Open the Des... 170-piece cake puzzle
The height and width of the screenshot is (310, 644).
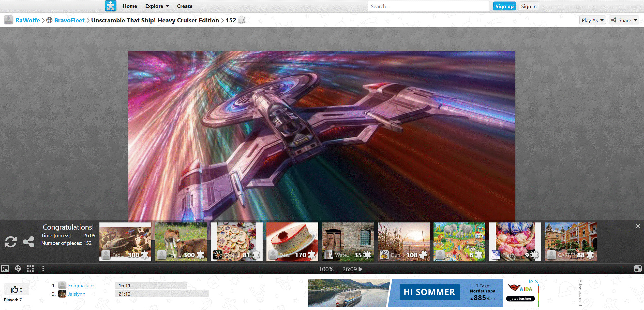(x=292, y=242)
